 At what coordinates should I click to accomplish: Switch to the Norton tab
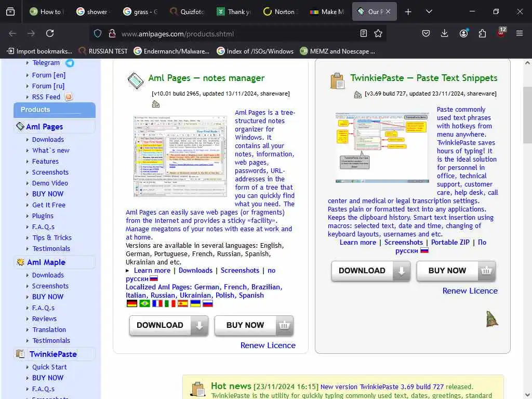click(280, 11)
